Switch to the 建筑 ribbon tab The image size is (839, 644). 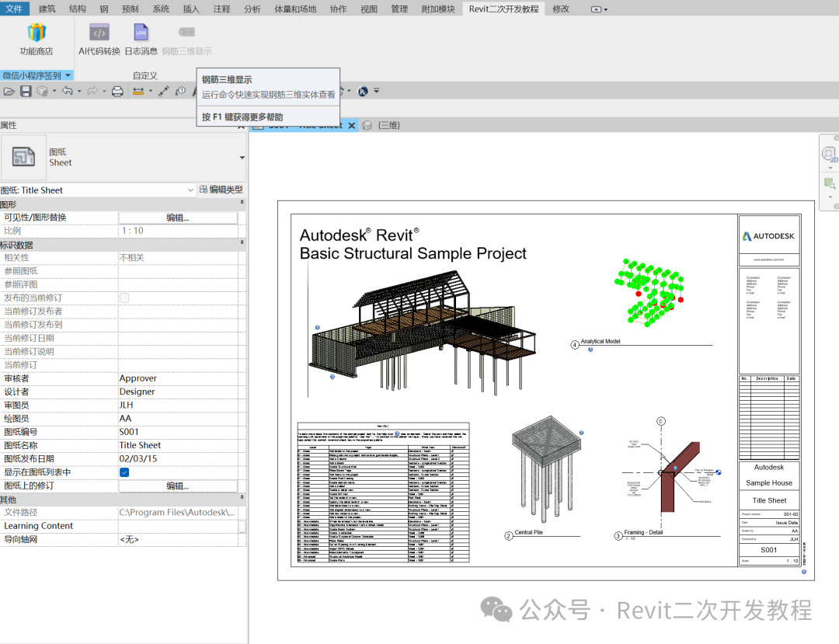pyautogui.click(x=47, y=9)
